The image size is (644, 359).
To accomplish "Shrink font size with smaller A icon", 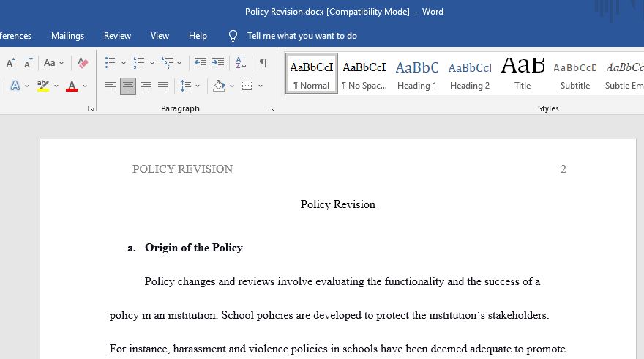I will 28,63.
